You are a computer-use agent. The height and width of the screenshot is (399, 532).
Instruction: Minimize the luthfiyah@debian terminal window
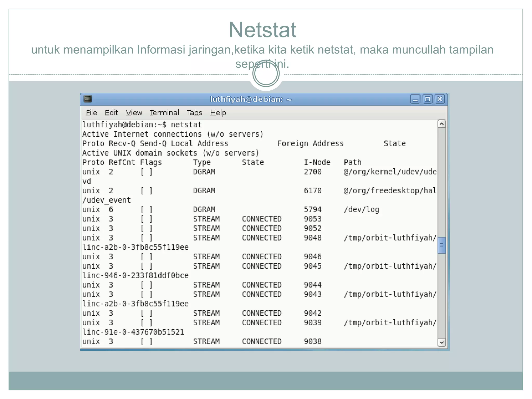(415, 99)
